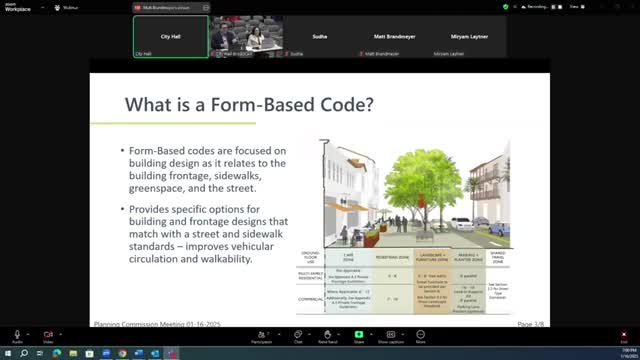Select the Miryam Laytner participant tile
The image size is (640, 360).
pyautogui.click(x=469, y=37)
